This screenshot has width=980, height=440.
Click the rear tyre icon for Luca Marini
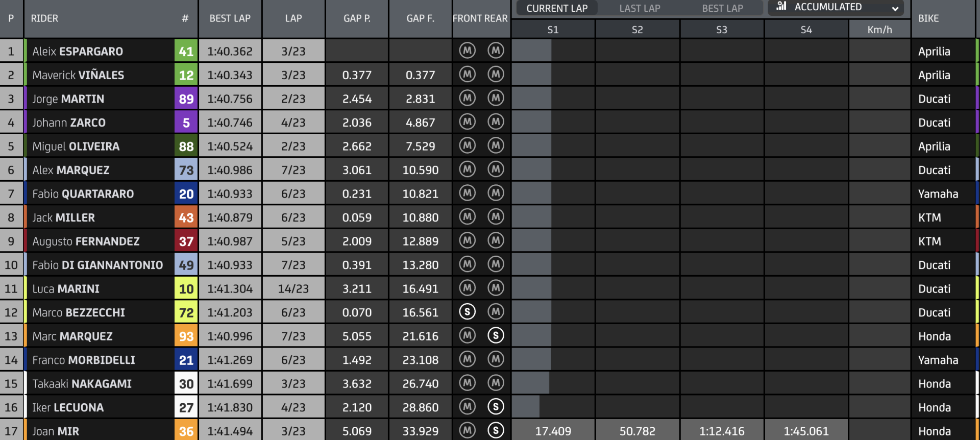(x=496, y=288)
